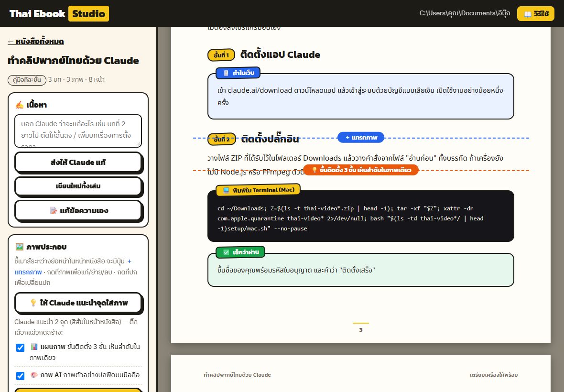
Task: Click the picture icon beside ภาพประกอบ
Action: (x=20, y=247)
